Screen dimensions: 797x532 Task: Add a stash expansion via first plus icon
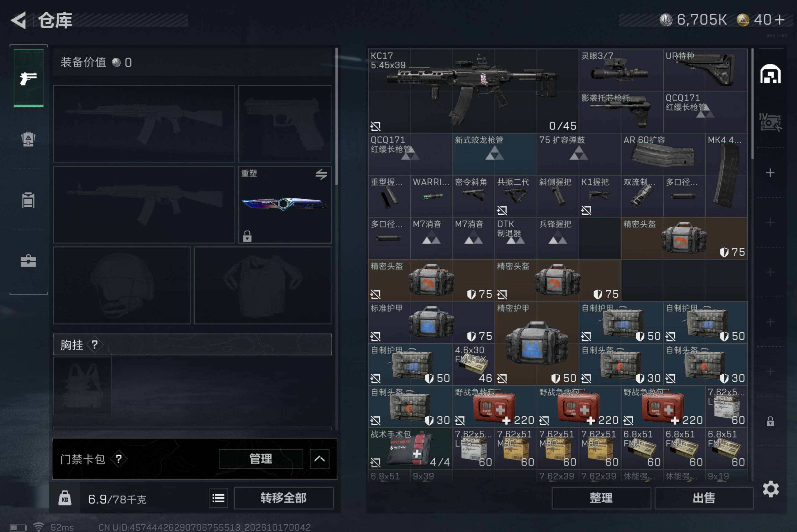pyautogui.click(x=770, y=173)
